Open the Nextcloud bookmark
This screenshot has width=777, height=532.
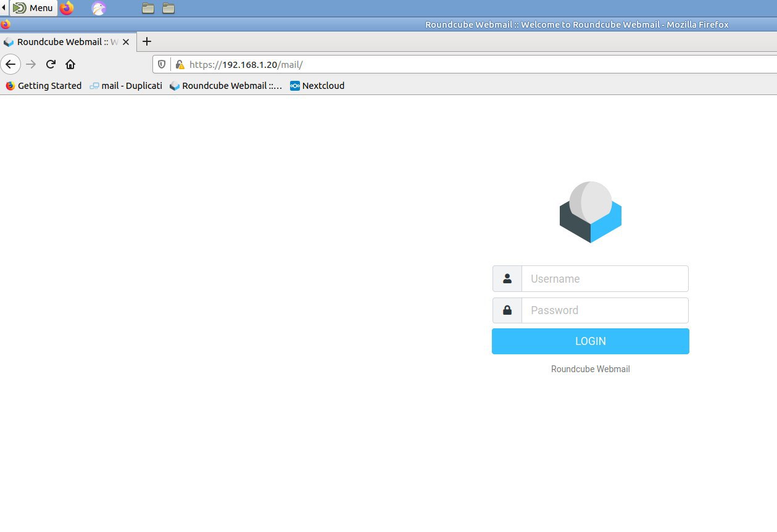(x=317, y=86)
